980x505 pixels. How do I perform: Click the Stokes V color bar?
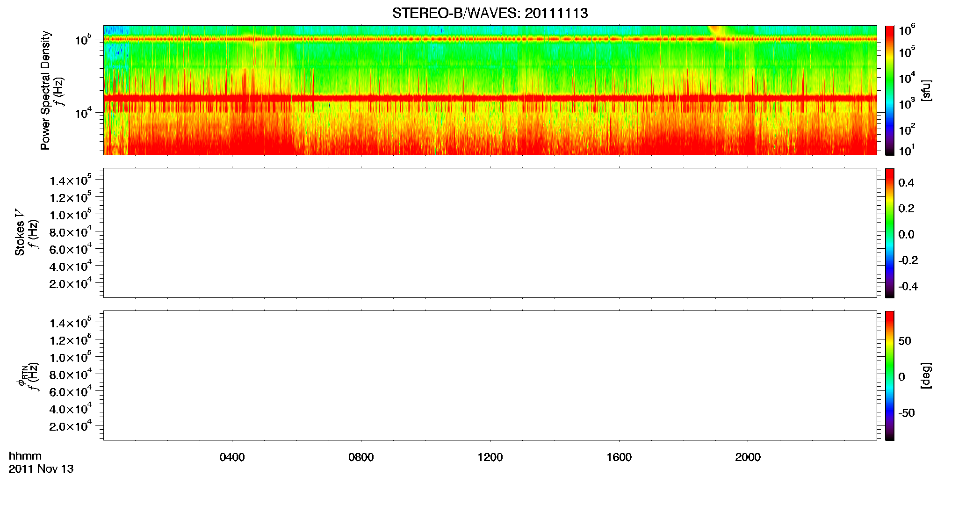889,232
